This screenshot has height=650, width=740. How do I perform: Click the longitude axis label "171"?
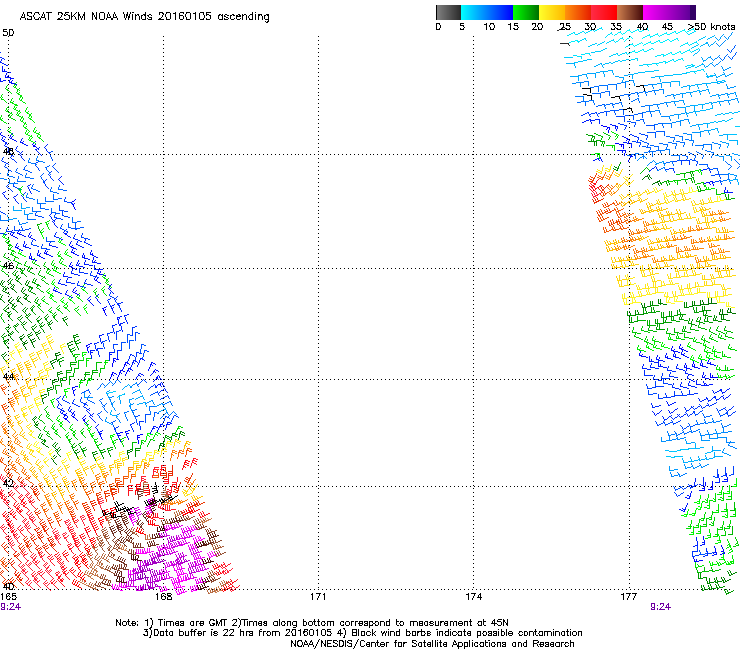pyautogui.click(x=318, y=597)
